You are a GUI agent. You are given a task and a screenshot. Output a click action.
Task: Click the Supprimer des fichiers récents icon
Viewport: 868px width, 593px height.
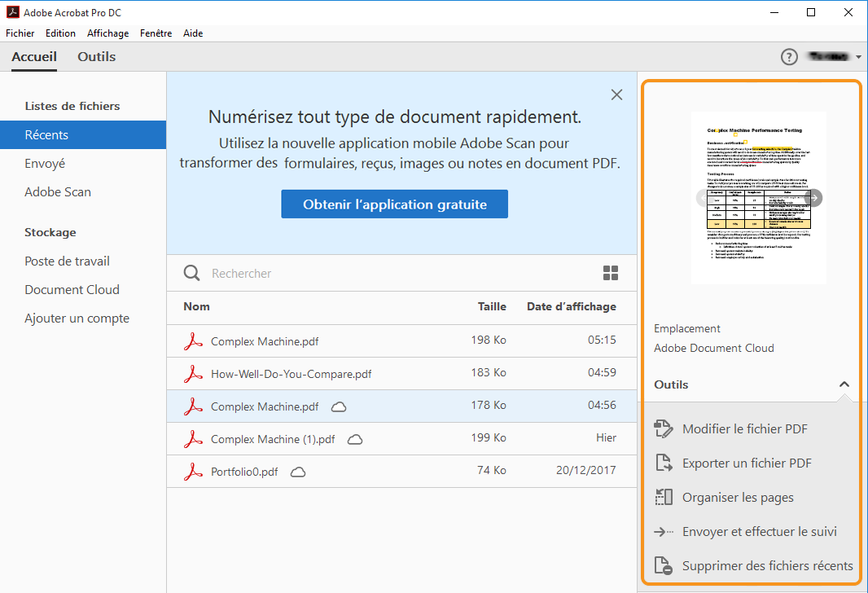(664, 566)
